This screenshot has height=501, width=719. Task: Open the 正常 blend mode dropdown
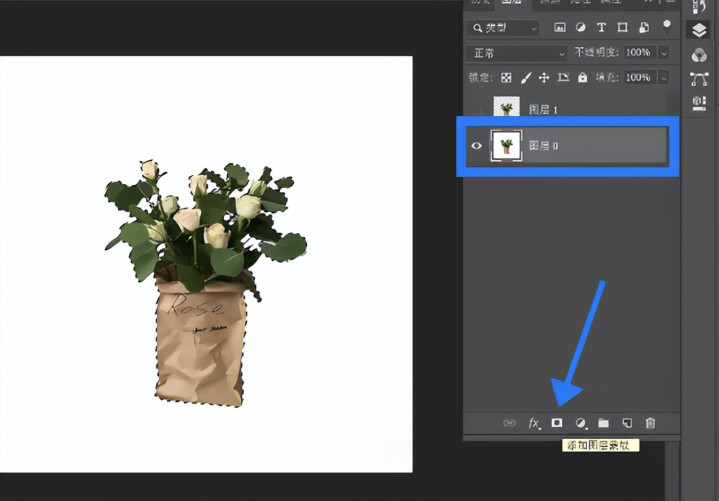coord(517,52)
